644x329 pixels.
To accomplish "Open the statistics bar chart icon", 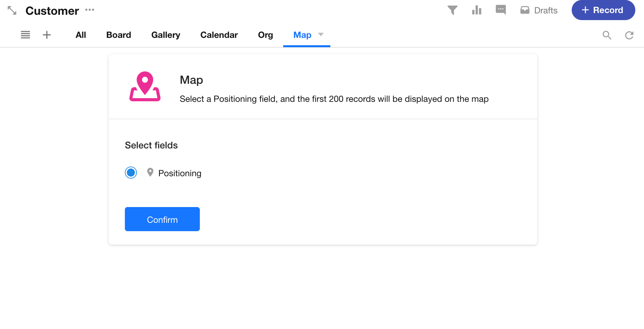I will (x=477, y=10).
